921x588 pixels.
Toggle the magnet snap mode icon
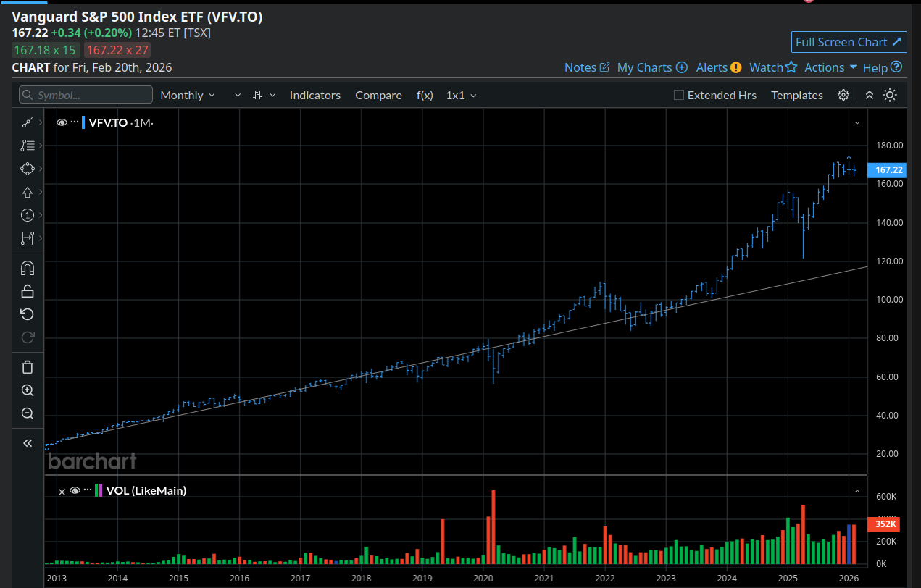tap(28, 269)
